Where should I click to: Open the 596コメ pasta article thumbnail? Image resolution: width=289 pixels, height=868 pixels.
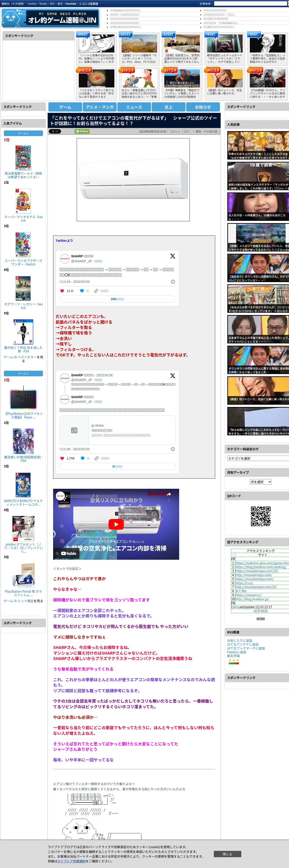[97, 79]
